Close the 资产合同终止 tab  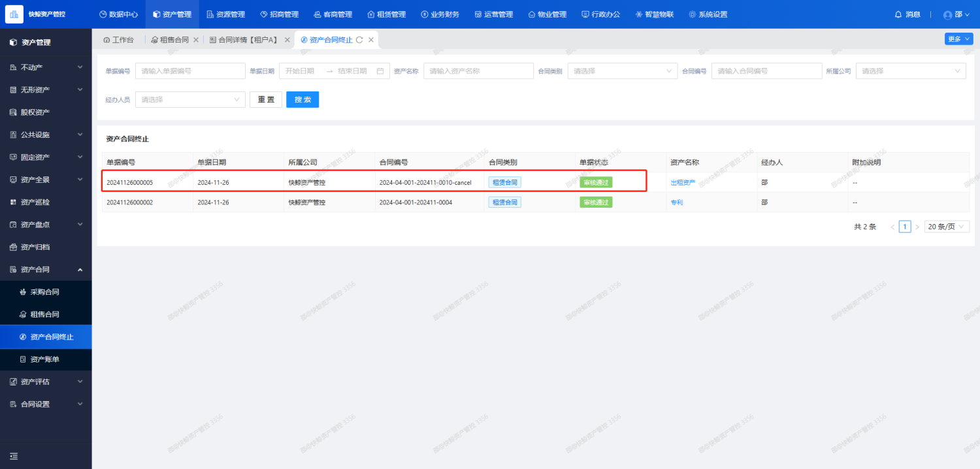pyautogui.click(x=371, y=40)
